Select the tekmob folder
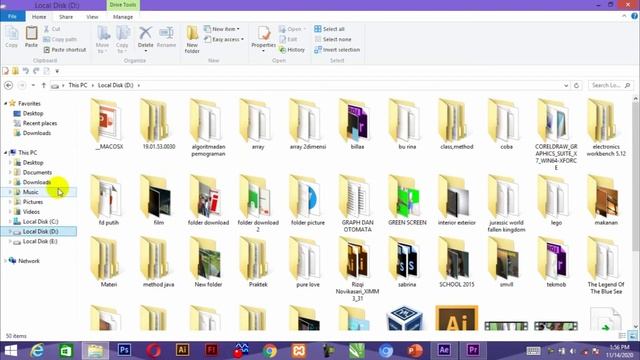 point(556,262)
